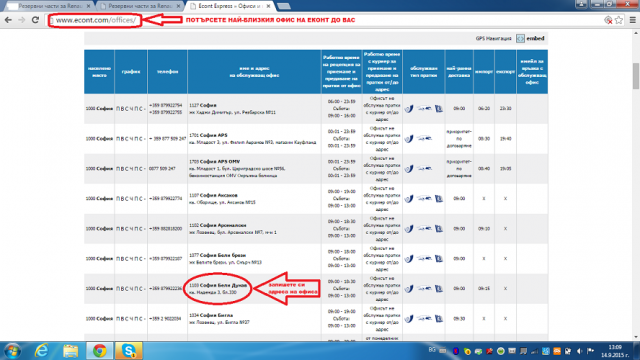Launch Internet Explorer from taskbar

pos(42,351)
